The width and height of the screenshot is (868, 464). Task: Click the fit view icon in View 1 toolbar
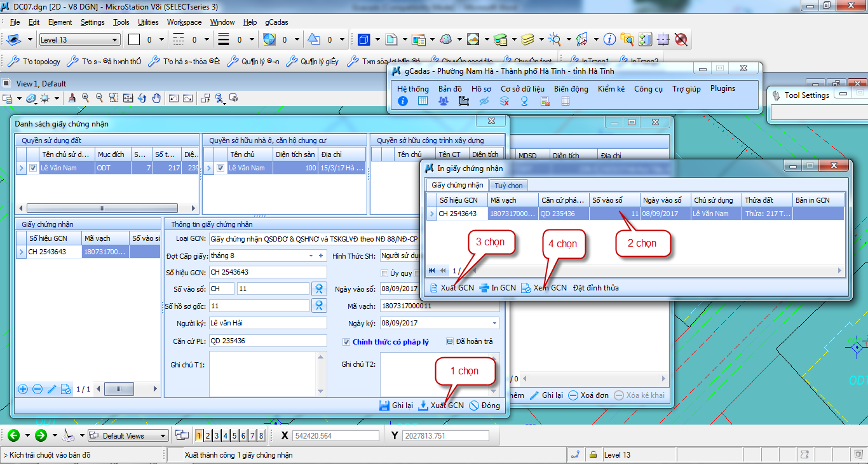(128, 98)
